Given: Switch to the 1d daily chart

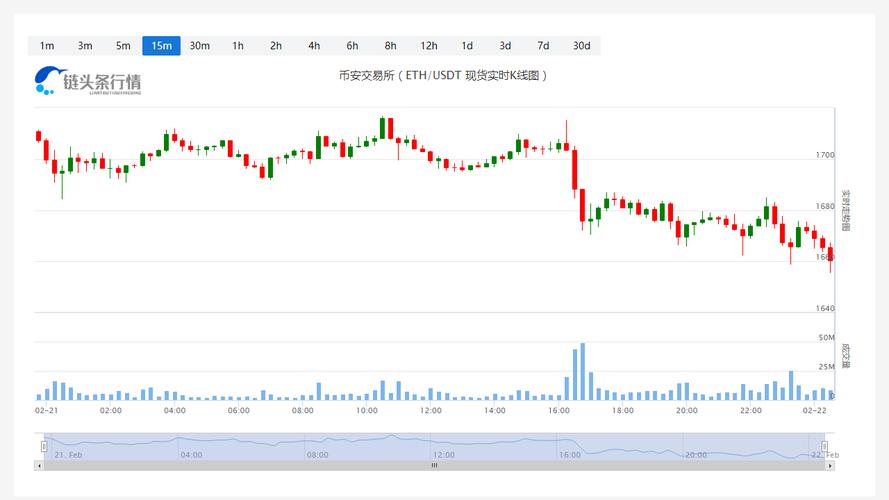Looking at the screenshot, I should (x=467, y=45).
